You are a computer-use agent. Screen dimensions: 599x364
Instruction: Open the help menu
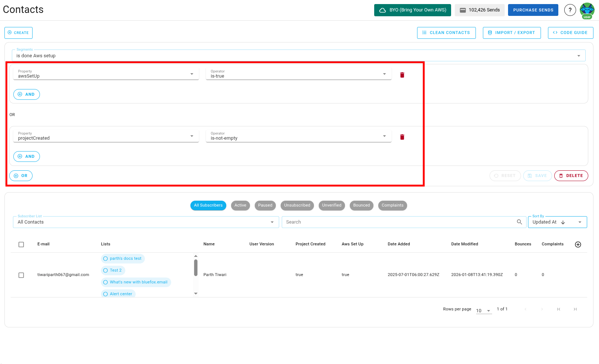570,10
